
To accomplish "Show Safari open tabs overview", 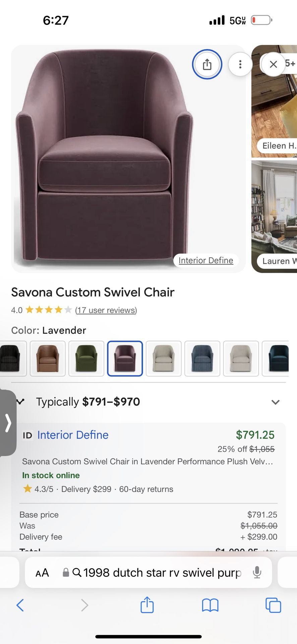I will pyautogui.click(x=273, y=605).
